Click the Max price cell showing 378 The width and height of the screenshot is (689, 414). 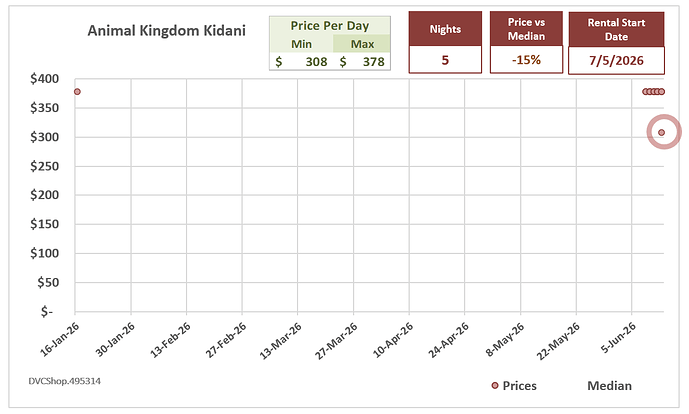click(x=362, y=62)
